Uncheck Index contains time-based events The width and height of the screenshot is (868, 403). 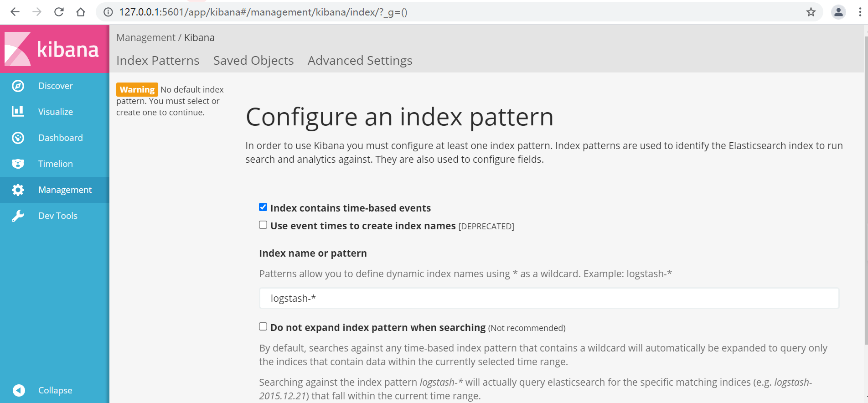point(263,207)
